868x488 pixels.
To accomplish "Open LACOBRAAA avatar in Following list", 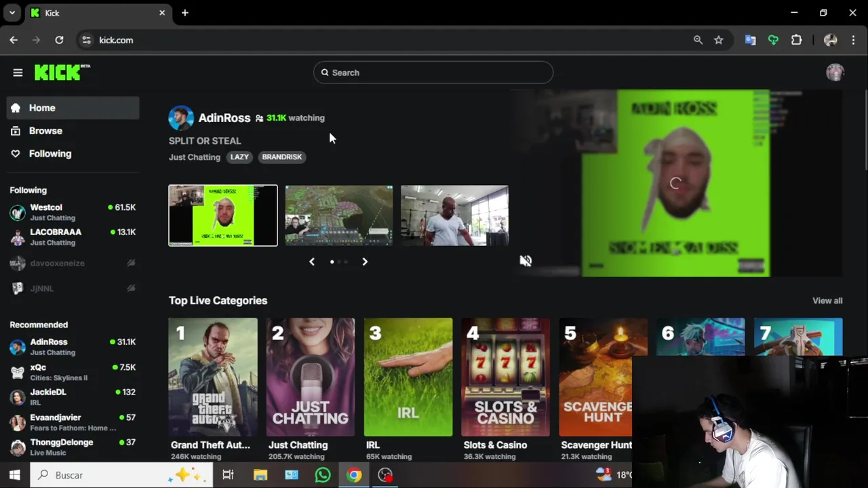I will [x=18, y=237].
